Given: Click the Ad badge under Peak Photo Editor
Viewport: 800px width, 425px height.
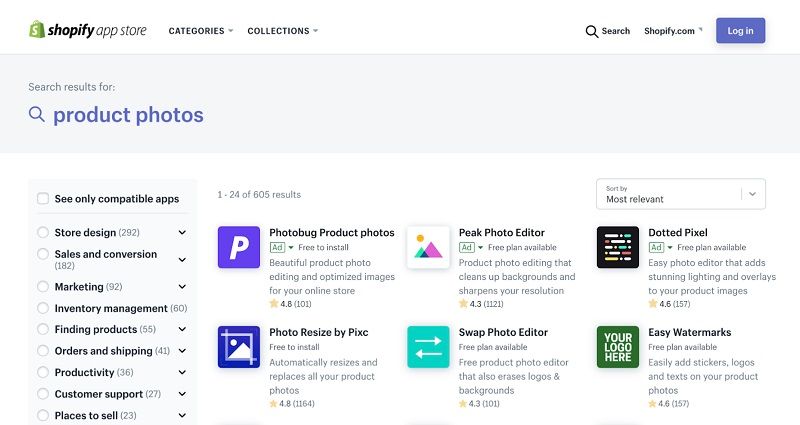Looking at the screenshot, I should (x=466, y=247).
